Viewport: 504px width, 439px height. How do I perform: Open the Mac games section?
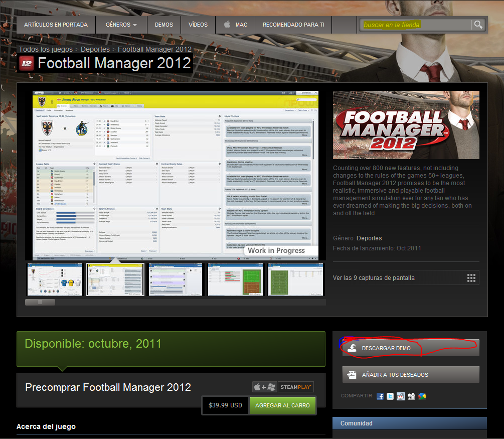click(x=235, y=25)
